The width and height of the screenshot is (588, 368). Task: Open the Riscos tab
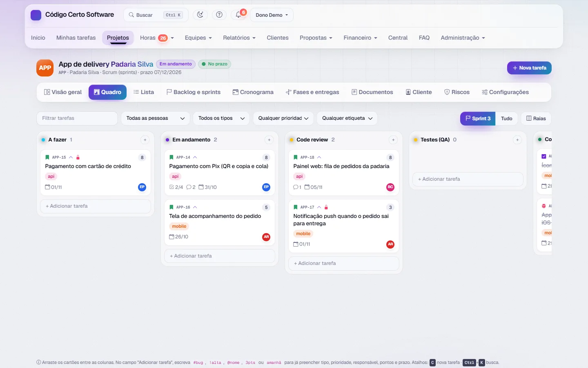tap(457, 92)
